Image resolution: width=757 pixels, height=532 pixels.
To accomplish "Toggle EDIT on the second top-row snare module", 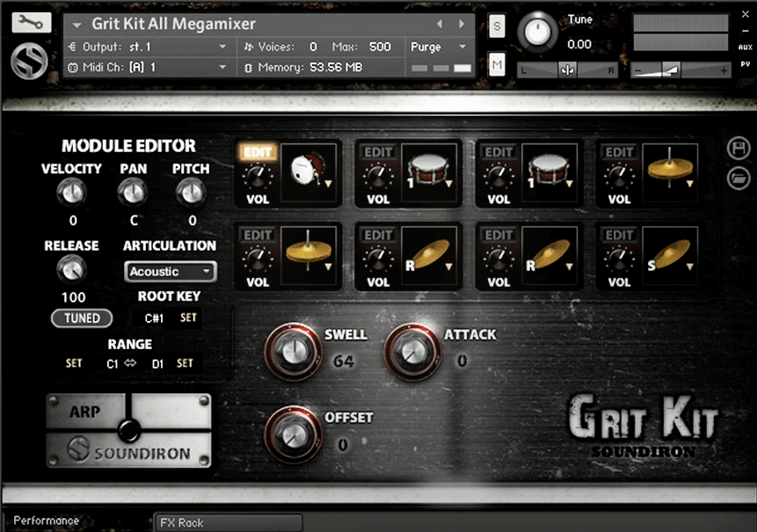I will 378,152.
